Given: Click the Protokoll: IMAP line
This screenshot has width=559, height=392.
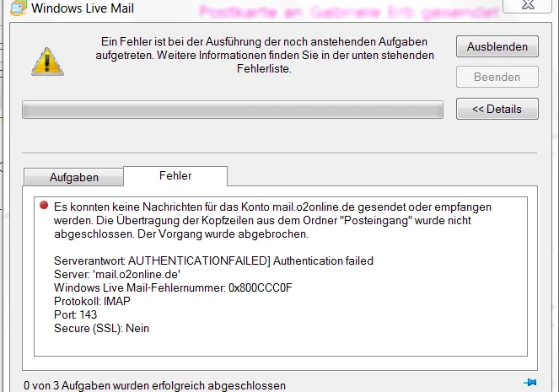Looking at the screenshot, I should 92,301.
